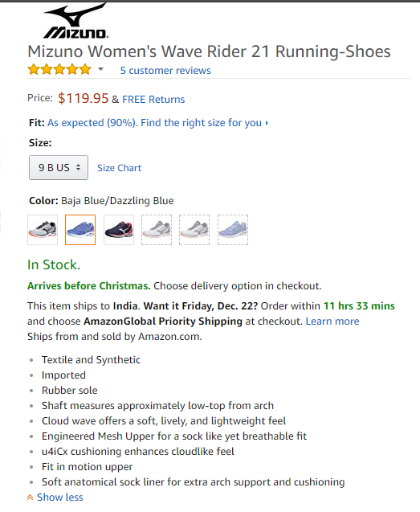420x512 pixels.
Task: Click the Mizuno brand logo
Action: point(75,21)
